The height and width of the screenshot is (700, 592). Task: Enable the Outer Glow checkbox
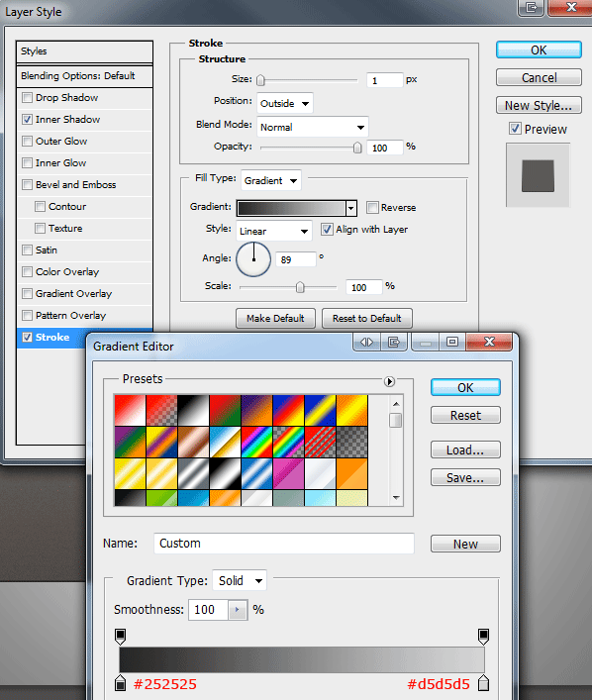click(x=28, y=141)
